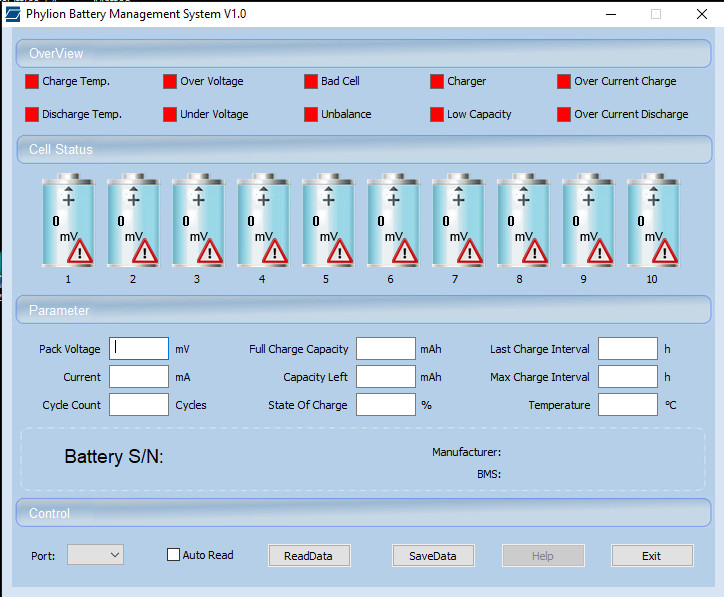Screen dimensions: 724x597
Task: Click the Bad Cell red indicator
Action: [x=311, y=82]
